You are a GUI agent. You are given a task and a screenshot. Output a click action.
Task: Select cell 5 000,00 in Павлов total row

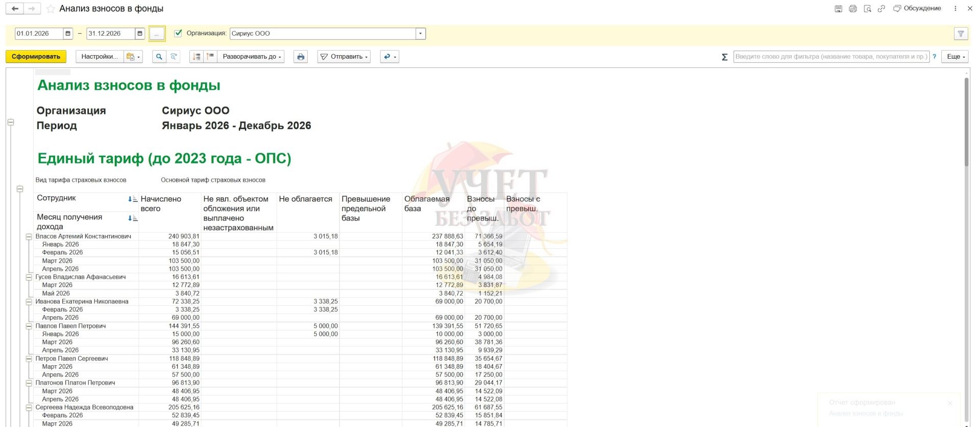pyautogui.click(x=308, y=326)
